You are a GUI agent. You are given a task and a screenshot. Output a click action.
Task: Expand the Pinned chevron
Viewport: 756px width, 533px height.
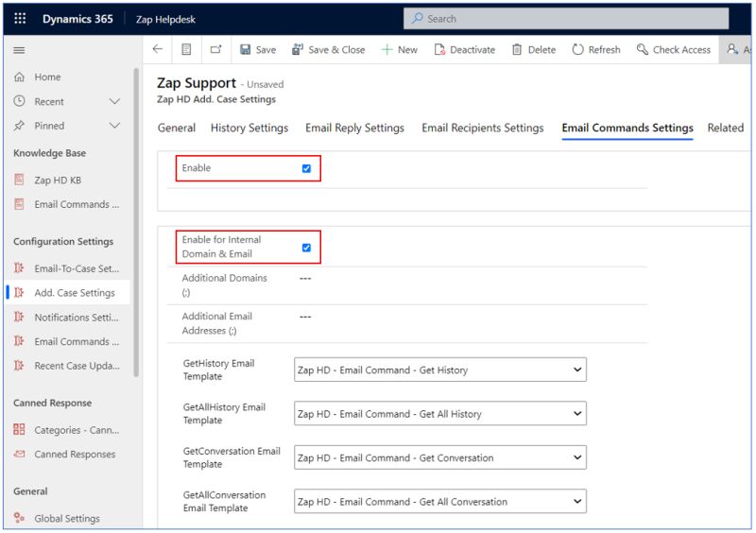(114, 126)
